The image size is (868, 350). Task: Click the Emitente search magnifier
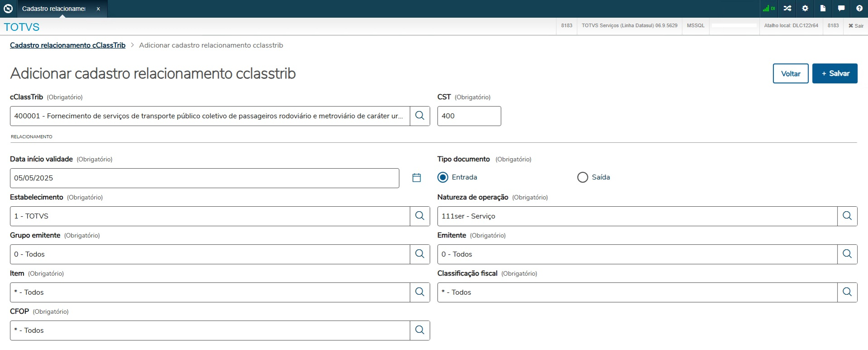(847, 254)
